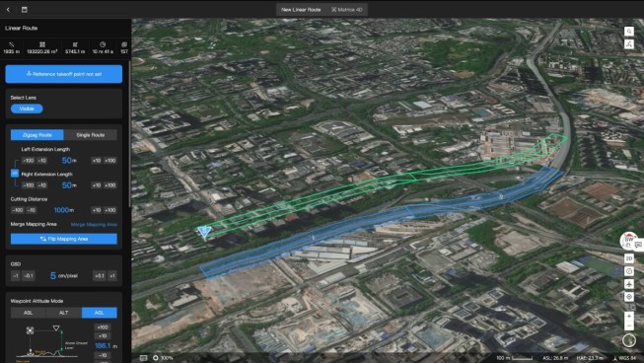
Task: Increase GSD by 0.1
Action: coord(100,275)
